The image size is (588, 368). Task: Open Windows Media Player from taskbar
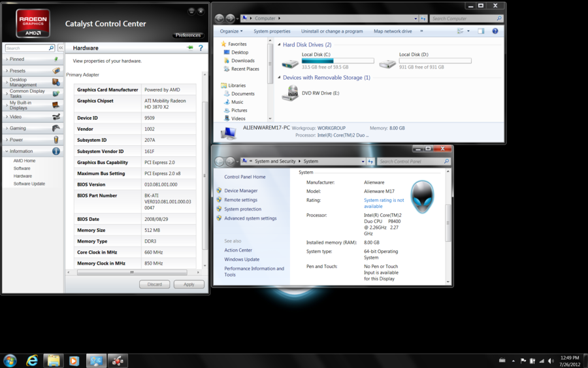click(74, 361)
